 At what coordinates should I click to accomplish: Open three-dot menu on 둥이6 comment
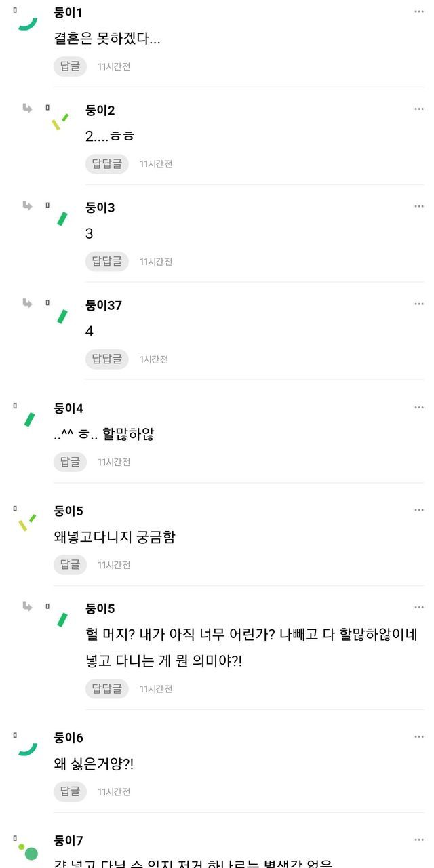tap(419, 737)
